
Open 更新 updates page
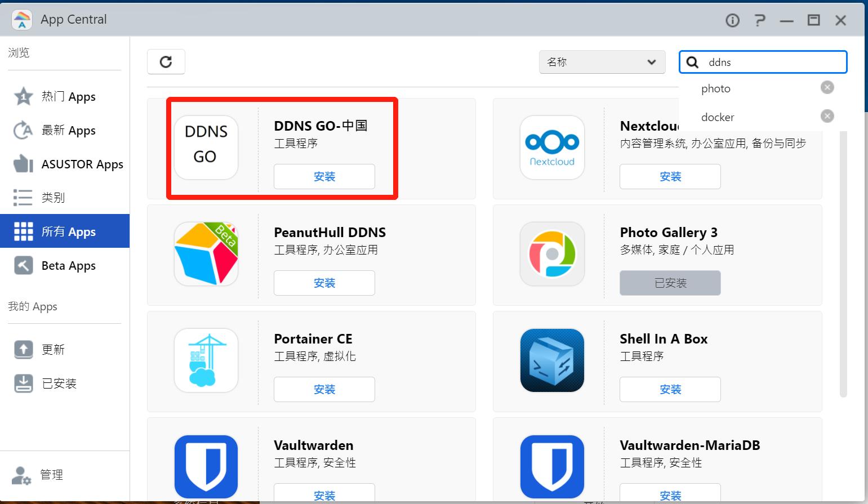65,350
